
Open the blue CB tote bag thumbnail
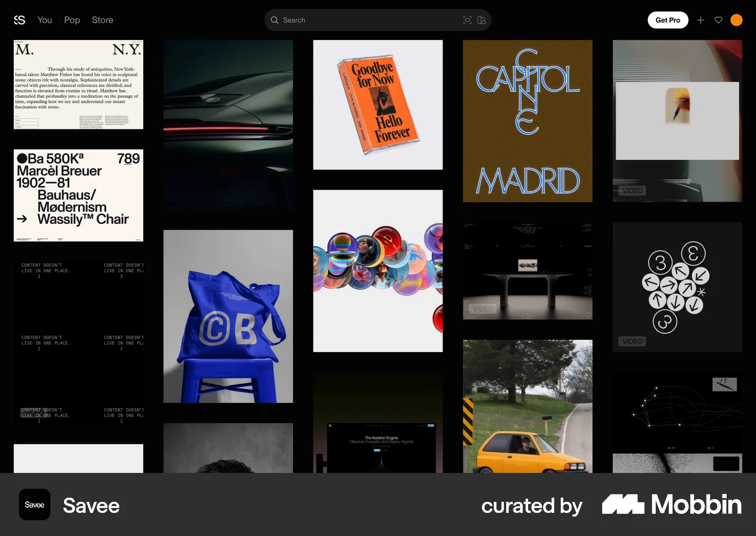coord(228,316)
